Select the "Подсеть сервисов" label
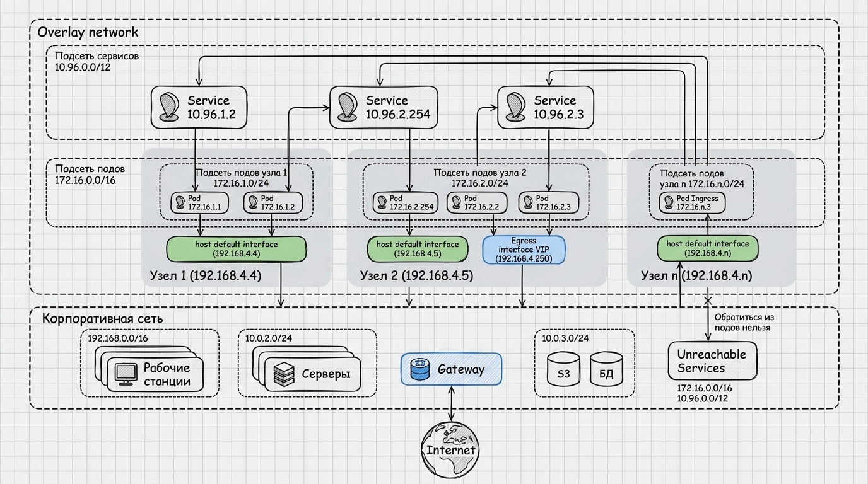Viewport: 868px width, 484px height. [97, 56]
